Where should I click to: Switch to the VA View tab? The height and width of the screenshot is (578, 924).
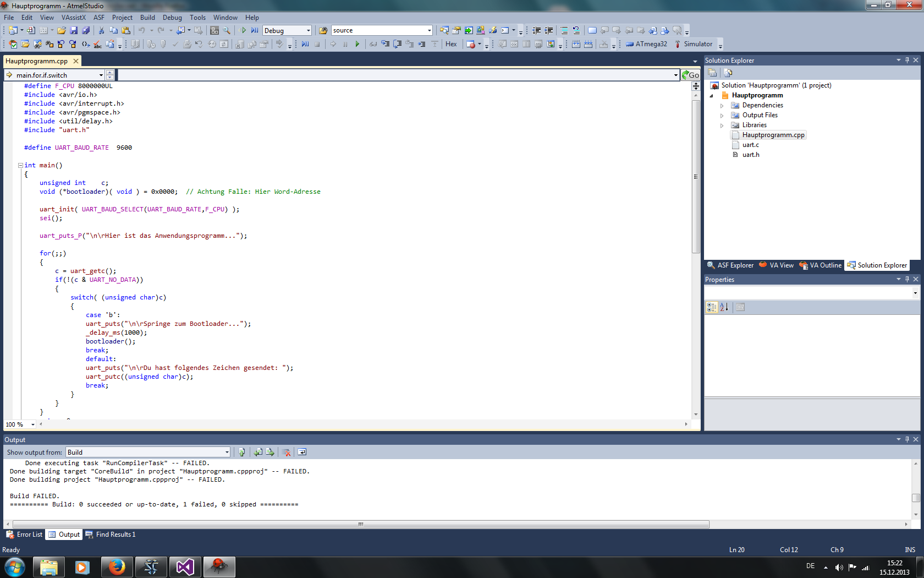(x=777, y=265)
